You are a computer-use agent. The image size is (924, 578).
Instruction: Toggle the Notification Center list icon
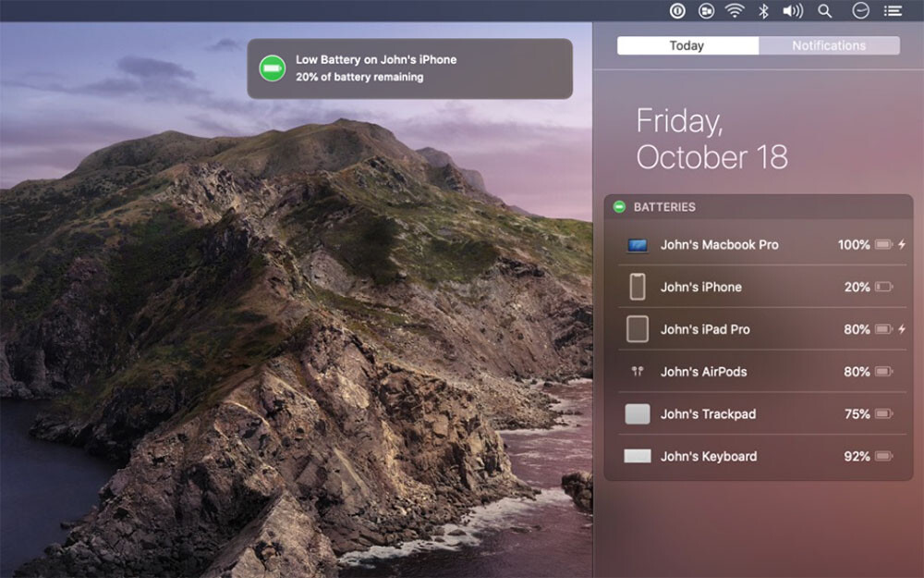[x=893, y=10]
